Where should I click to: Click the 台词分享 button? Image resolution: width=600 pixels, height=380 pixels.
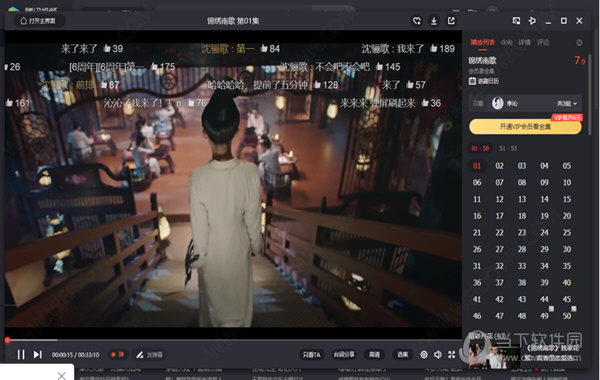click(x=344, y=355)
